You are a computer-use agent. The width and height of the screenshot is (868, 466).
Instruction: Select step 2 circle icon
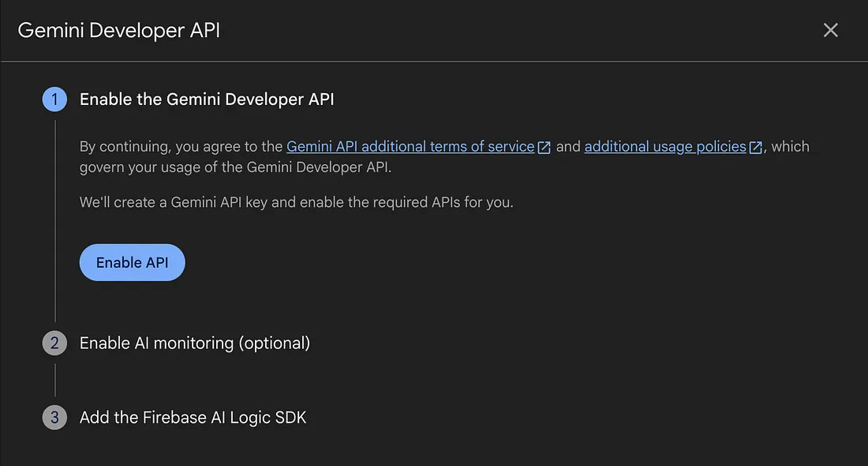coord(54,343)
